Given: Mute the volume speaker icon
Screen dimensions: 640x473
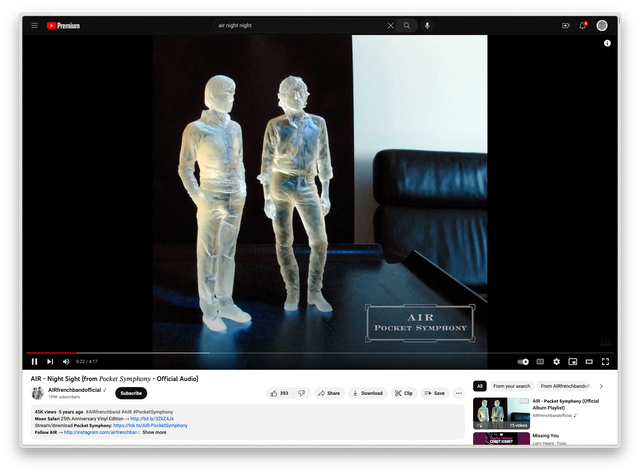Looking at the screenshot, I should tap(66, 362).
